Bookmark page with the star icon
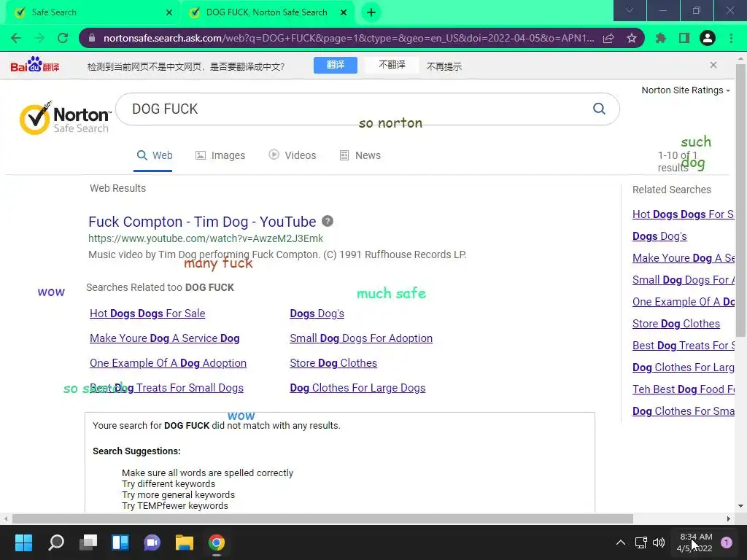This screenshot has width=747, height=560. pyautogui.click(x=632, y=38)
